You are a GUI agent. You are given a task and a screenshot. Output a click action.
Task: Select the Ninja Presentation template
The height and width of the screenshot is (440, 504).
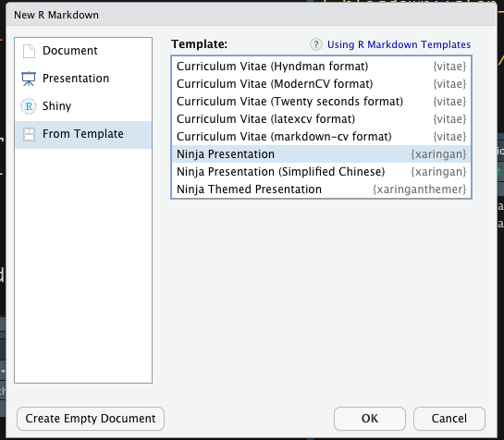click(x=322, y=154)
